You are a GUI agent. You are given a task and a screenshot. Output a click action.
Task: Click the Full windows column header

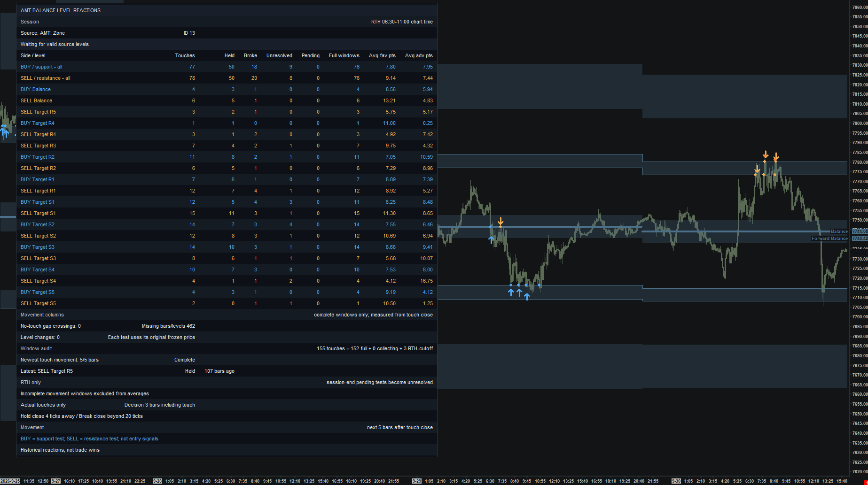pyautogui.click(x=344, y=55)
